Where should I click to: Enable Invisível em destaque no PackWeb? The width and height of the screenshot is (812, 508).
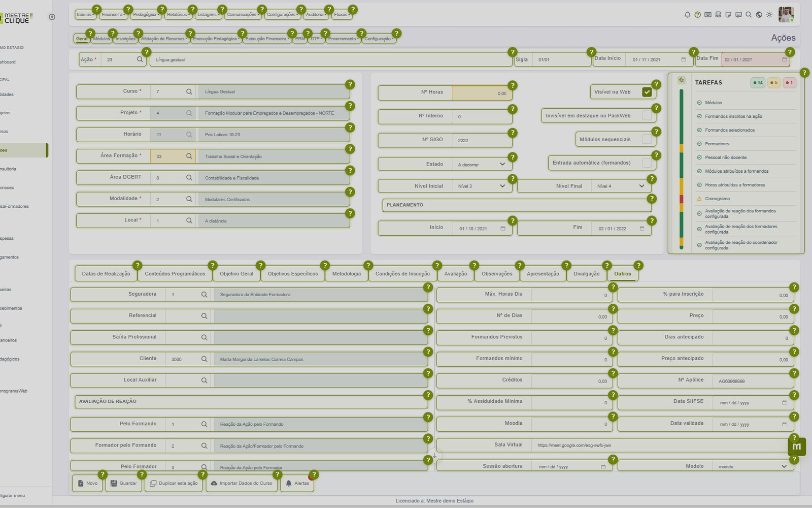[647, 116]
